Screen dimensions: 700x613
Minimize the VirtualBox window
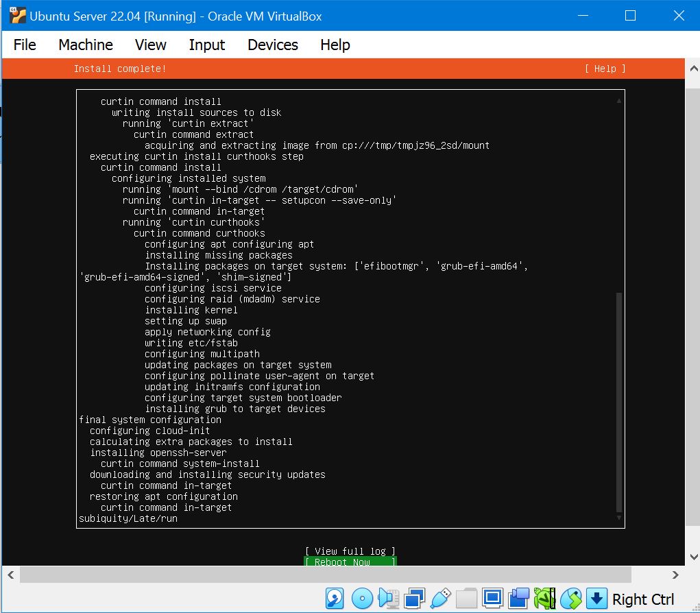(x=583, y=16)
